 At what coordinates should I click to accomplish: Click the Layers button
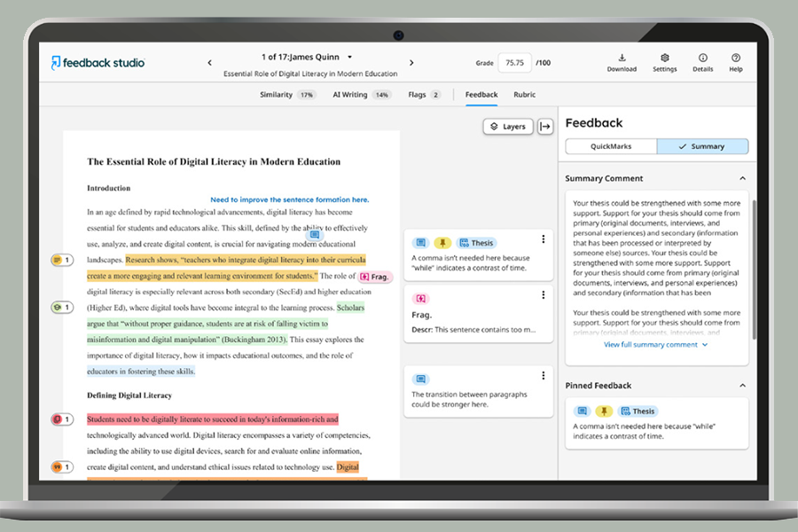(508, 126)
